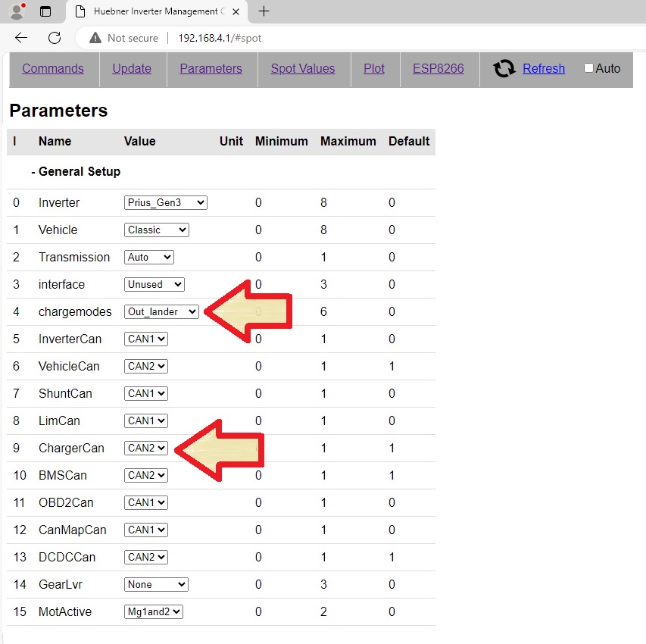Click the Not secure warning icon
646x644 pixels.
coord(95,38)
